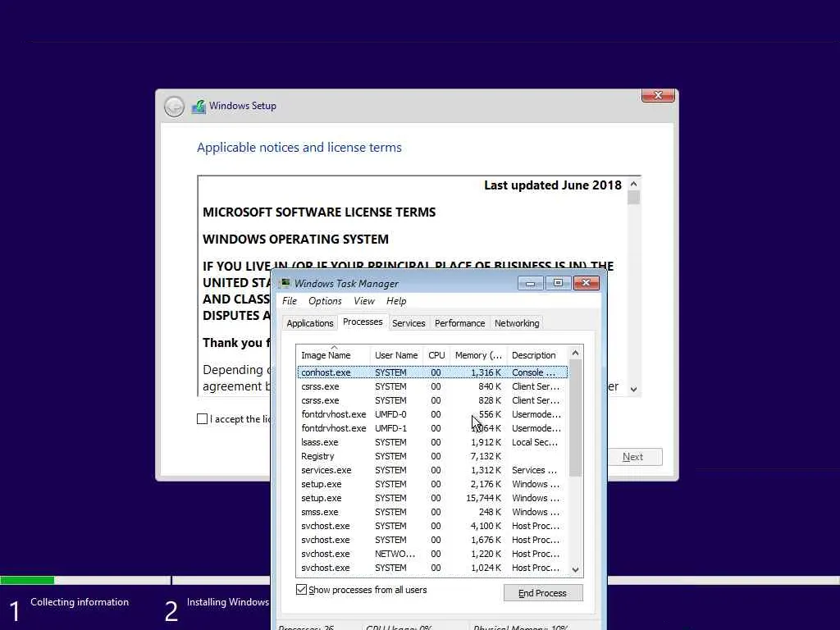The image size is (840, 630).
Task: Select svchost.exe using 1,676 K
Action: (432, 540)
